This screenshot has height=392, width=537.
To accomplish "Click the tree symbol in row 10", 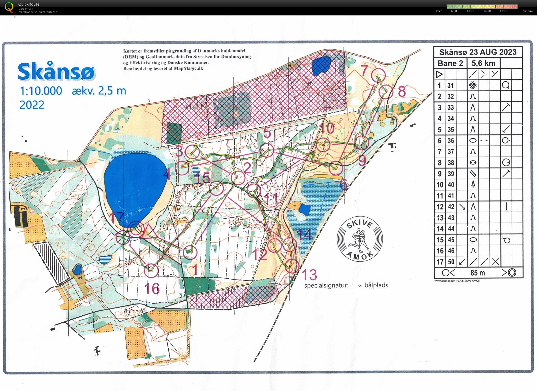I will (x=473, y=184).
